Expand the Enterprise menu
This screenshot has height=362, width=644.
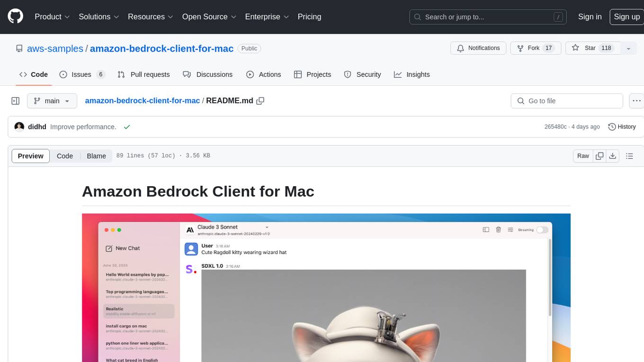pyautogui.click(x=267, y=17)
